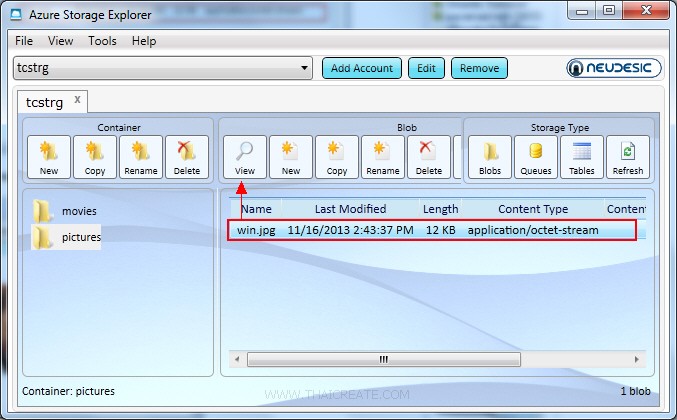Image resolution: width=677 pixels, height=420 pixels.
Task: Delete the selected blob
Action: (x=429, y=157)
